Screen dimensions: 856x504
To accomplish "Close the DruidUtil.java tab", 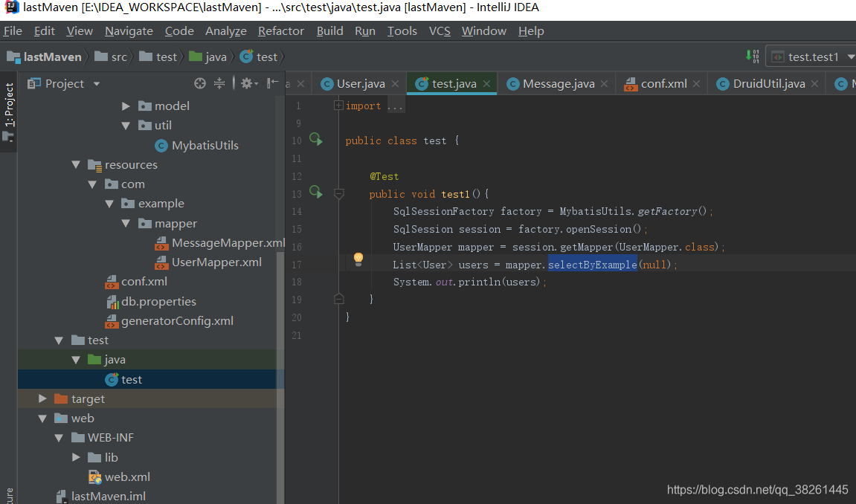I will tap(814, 83).
